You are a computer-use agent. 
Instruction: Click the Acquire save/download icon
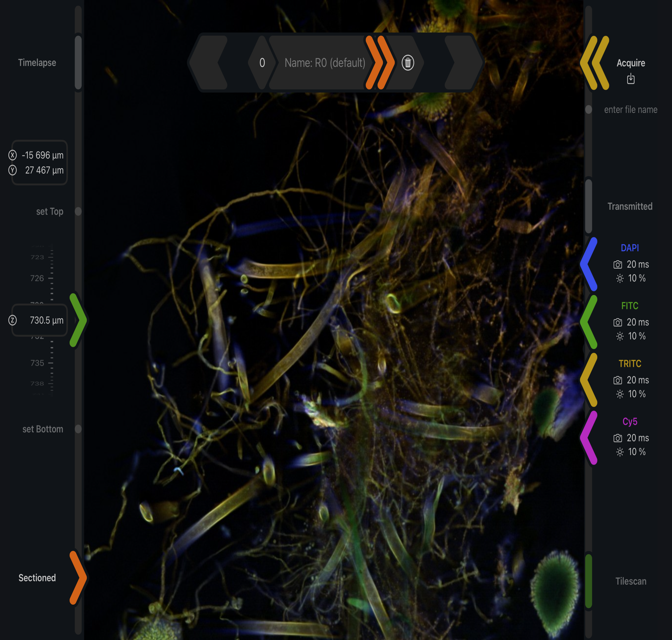click(x=630, y=79)
